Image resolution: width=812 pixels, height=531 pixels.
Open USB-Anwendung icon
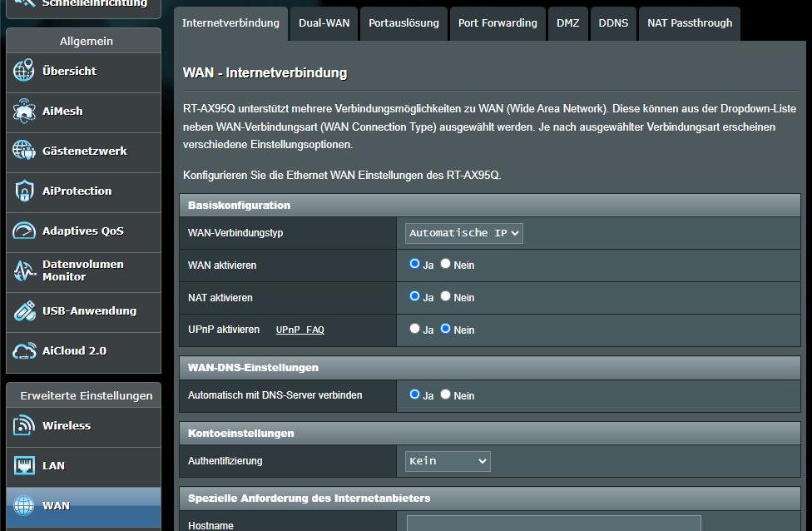coord(24,310)
